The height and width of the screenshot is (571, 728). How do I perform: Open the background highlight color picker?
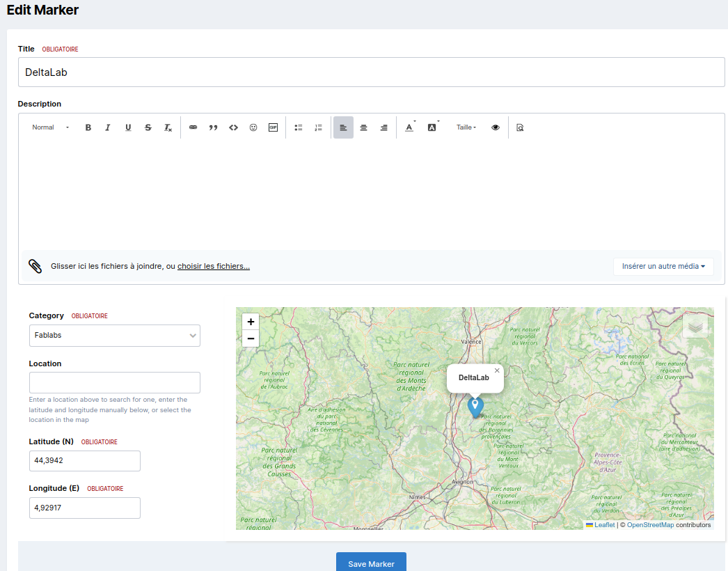coord(432,127)
